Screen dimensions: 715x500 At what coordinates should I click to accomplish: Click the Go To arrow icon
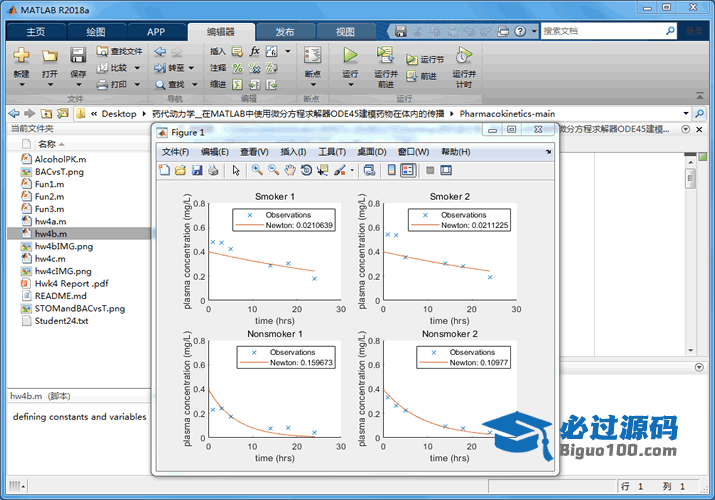(x=160, y=68)
